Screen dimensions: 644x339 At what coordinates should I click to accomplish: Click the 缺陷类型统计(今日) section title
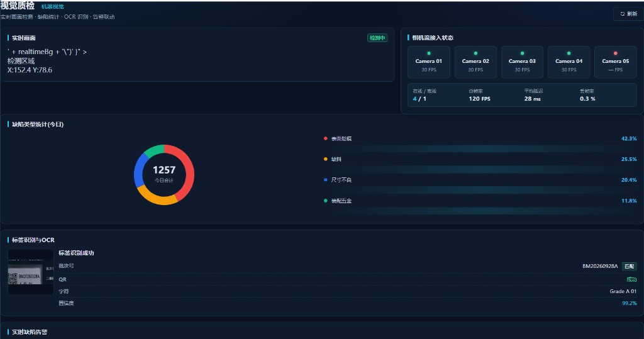click(x=37, y=125)
